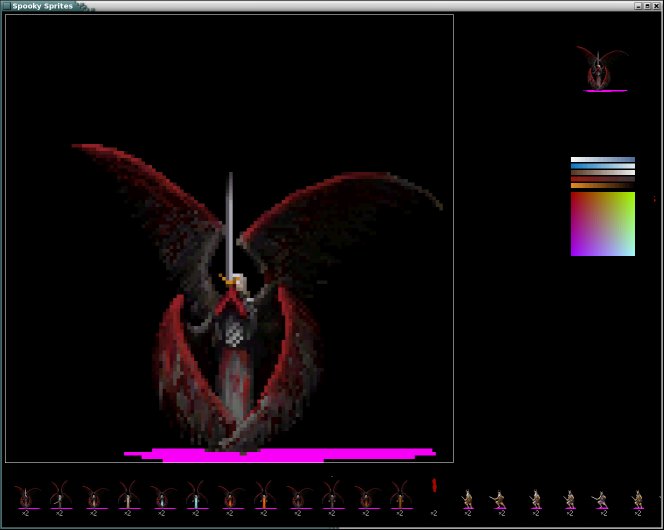Screen dimensions: 664x530
Task: Pick the orange gradient palette bar
Action: coord(602,185)
